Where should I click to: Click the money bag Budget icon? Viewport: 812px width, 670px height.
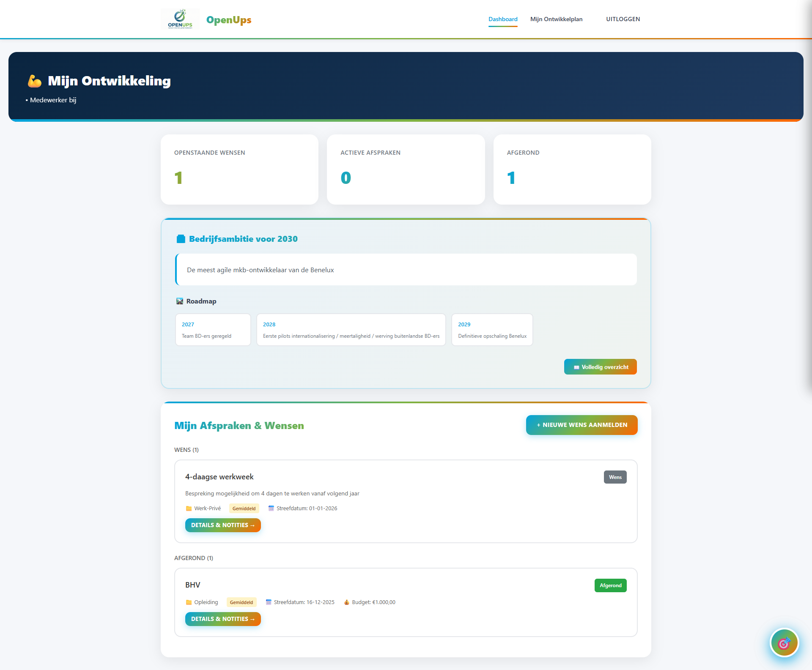point(346,602)
